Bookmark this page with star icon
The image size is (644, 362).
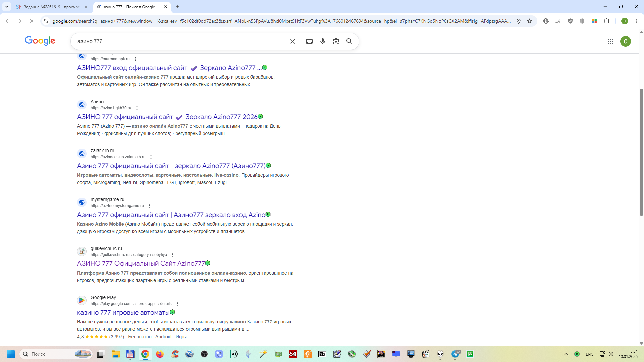529,21
